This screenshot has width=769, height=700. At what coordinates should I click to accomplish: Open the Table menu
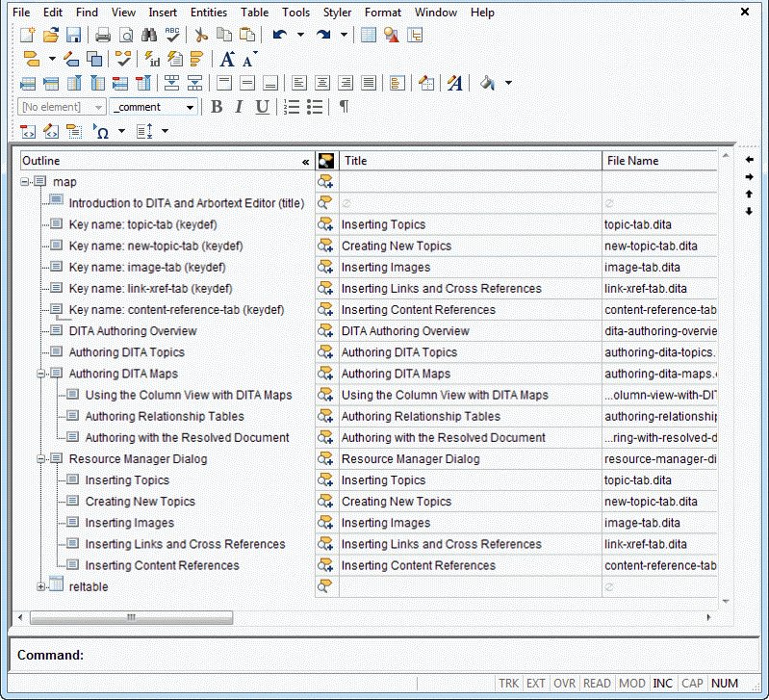click(x=254, y=13)
